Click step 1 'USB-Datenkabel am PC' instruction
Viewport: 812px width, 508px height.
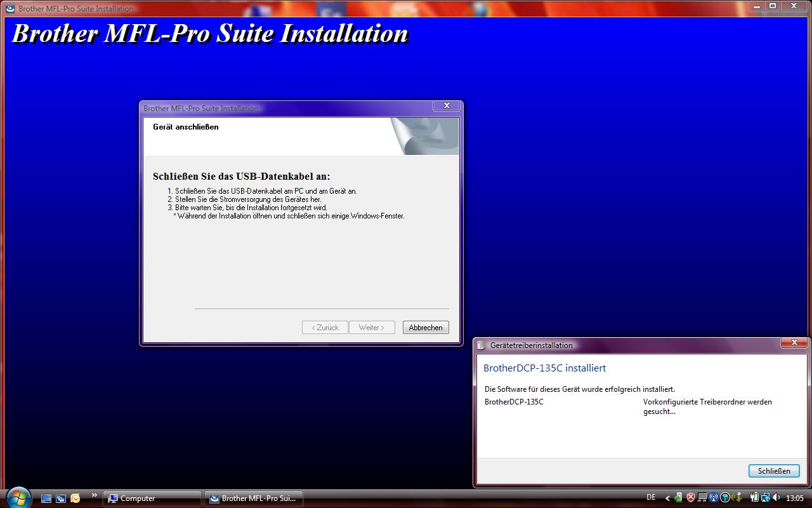point(262,191)
